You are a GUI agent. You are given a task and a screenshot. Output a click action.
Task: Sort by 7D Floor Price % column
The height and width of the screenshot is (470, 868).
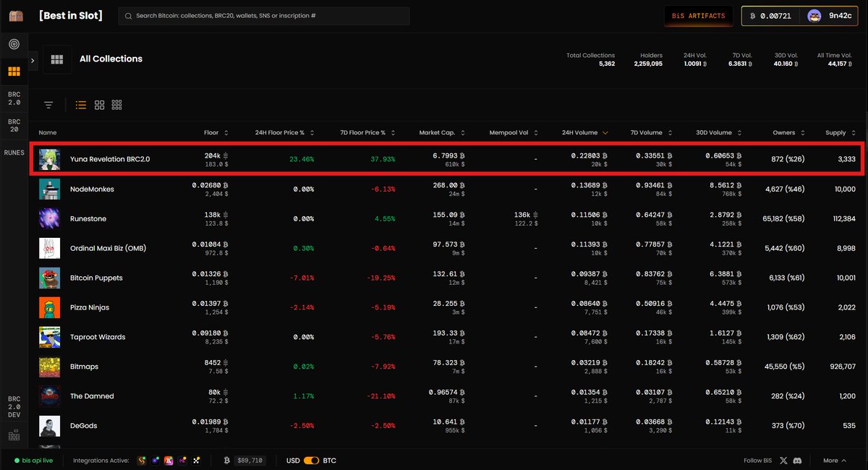[393, 133]
